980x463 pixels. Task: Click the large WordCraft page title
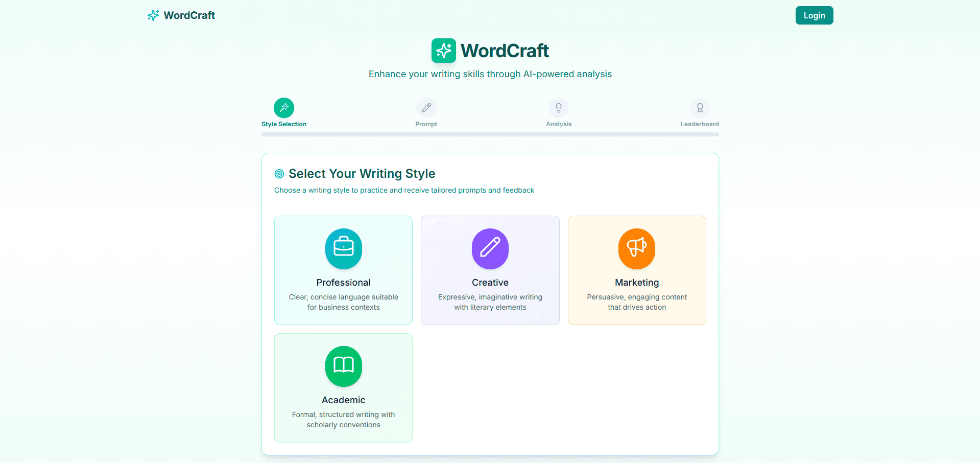click(x=505, y=51)
